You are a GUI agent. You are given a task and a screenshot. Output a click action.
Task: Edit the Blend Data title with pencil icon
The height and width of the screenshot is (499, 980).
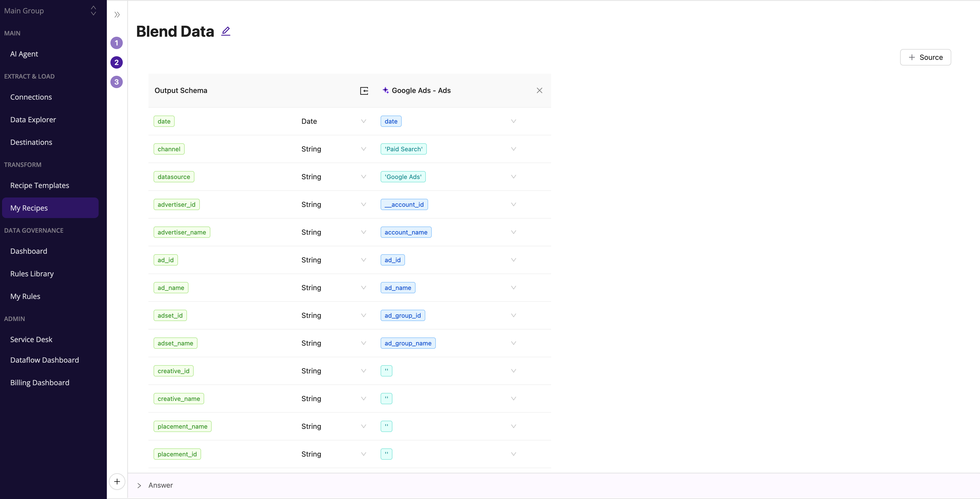coord(225,31)
